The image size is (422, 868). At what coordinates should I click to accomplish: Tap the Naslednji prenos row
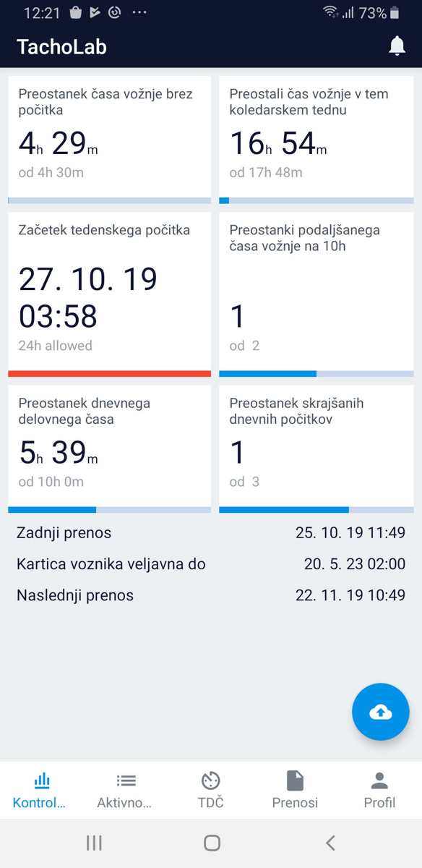click(211, 596)
